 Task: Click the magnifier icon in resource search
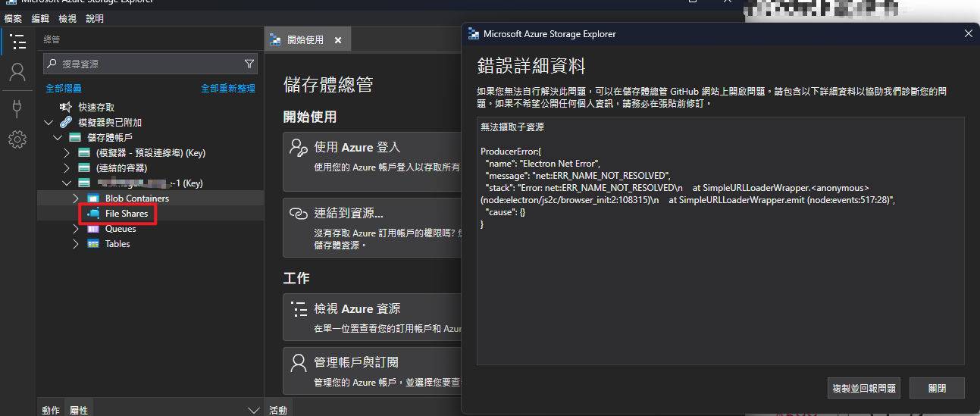pos(51,64)
